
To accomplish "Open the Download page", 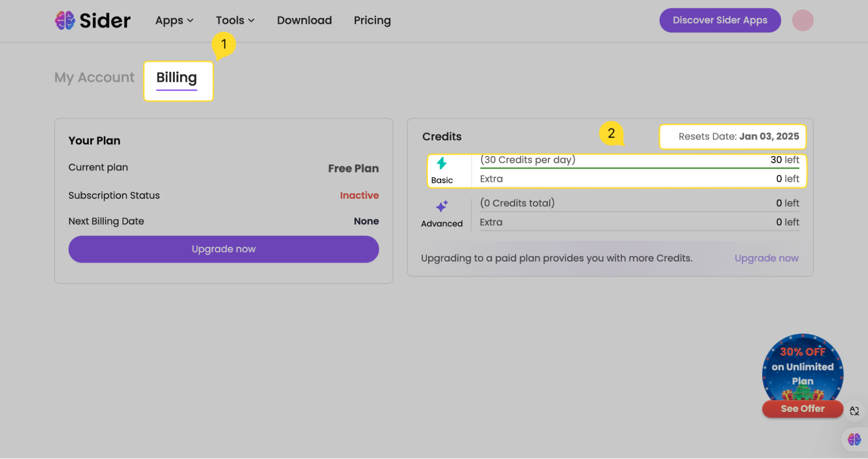I will click(304, 20).
